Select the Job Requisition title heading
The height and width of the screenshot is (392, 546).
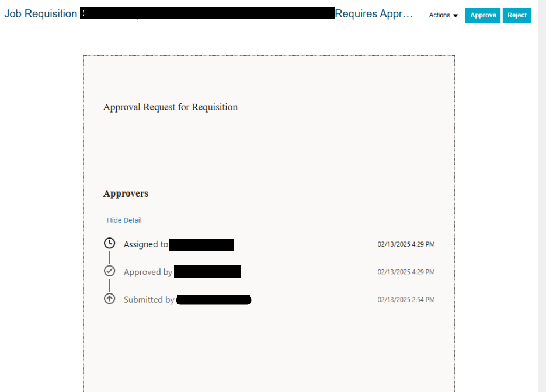click(40, 13)
